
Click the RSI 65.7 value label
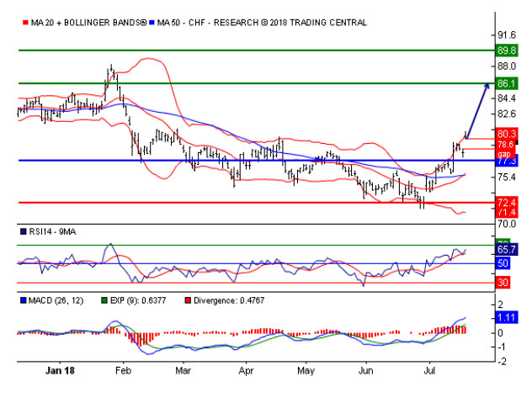506,250
